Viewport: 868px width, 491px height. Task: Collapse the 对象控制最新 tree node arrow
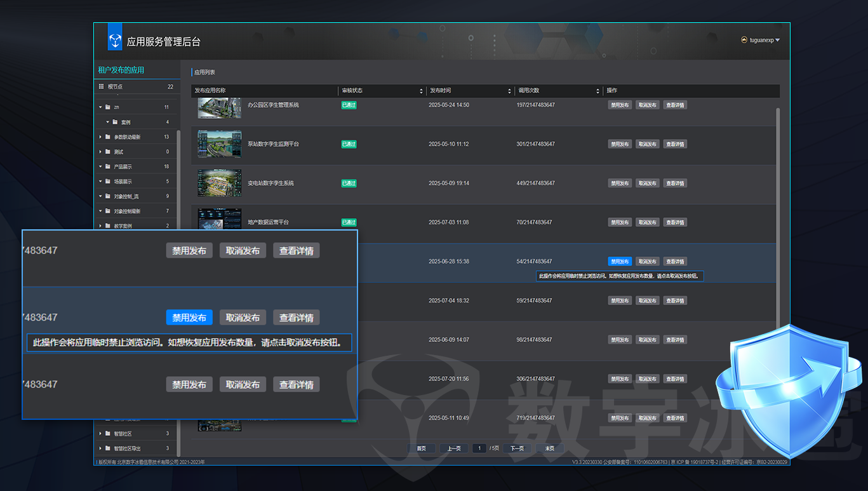point(100,212)
